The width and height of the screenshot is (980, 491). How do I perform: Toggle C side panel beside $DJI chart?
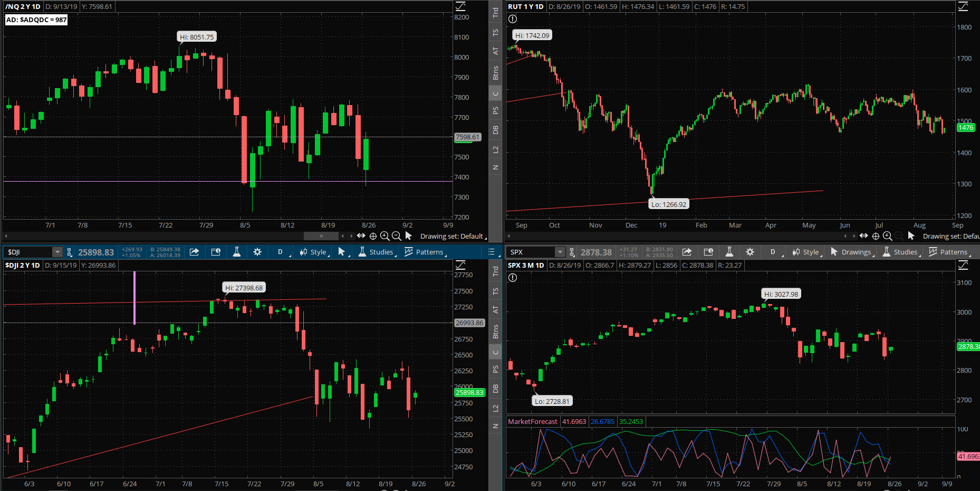(x=495, y=352)
